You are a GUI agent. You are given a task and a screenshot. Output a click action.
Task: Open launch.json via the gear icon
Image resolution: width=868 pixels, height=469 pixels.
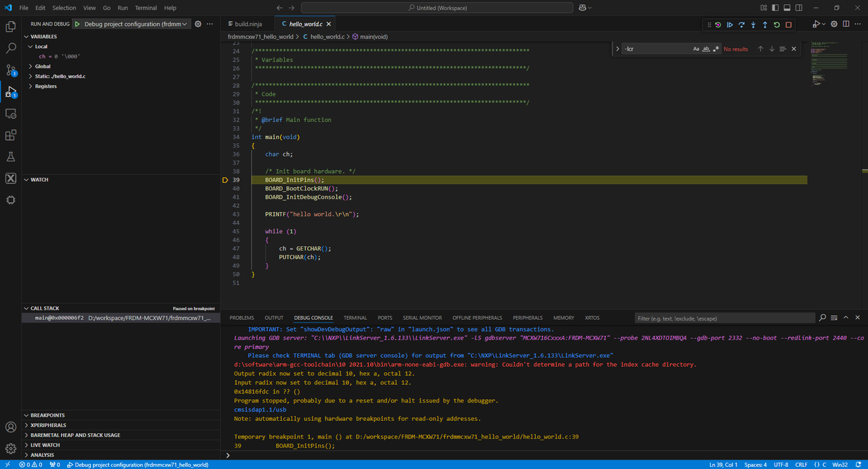coord(198,24)
